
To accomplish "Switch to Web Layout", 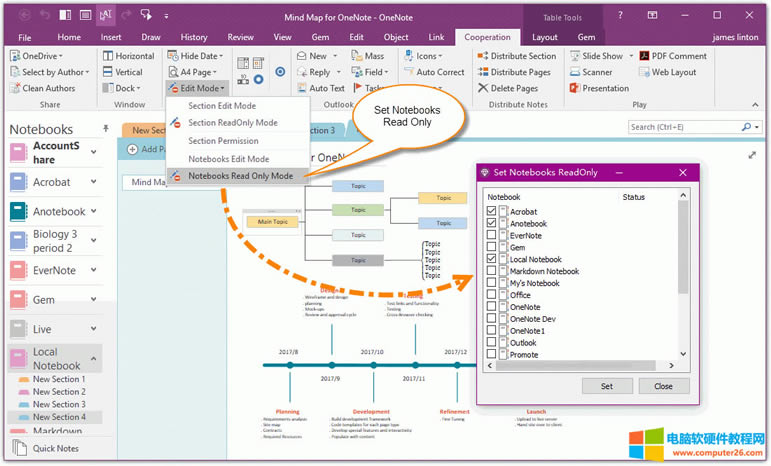I will point(668,72).
